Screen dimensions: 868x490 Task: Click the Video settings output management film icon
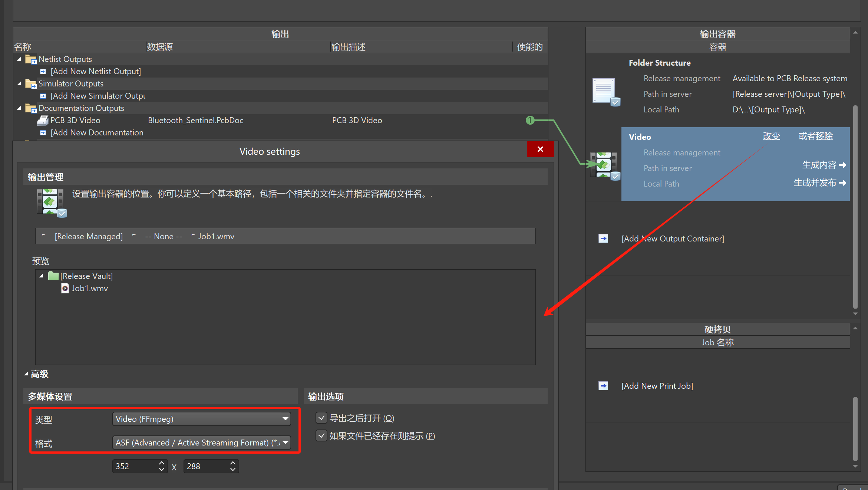click(51, 202)
